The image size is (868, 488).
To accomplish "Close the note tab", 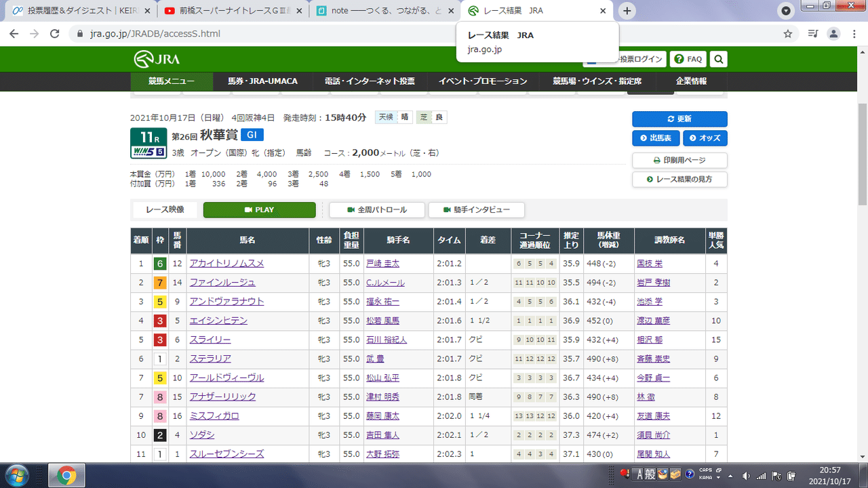I will [451, 11].
